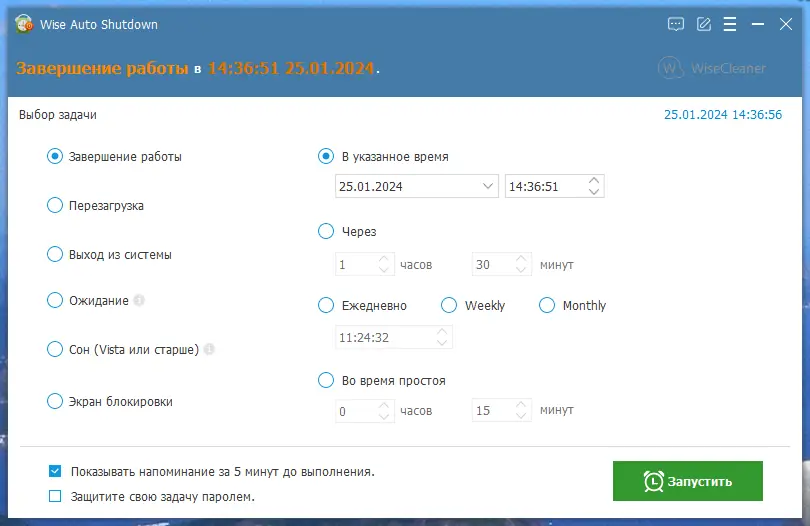This screenshot has height=526, width=810.
Task: Increase the Через 30 minutes value
Action: [x=521, y=259]
